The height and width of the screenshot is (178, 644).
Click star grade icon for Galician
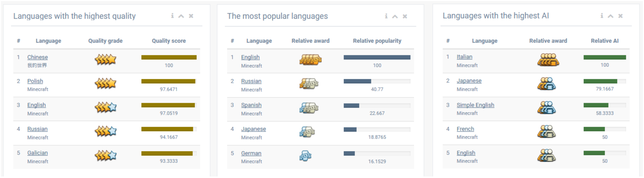(105, 156)
